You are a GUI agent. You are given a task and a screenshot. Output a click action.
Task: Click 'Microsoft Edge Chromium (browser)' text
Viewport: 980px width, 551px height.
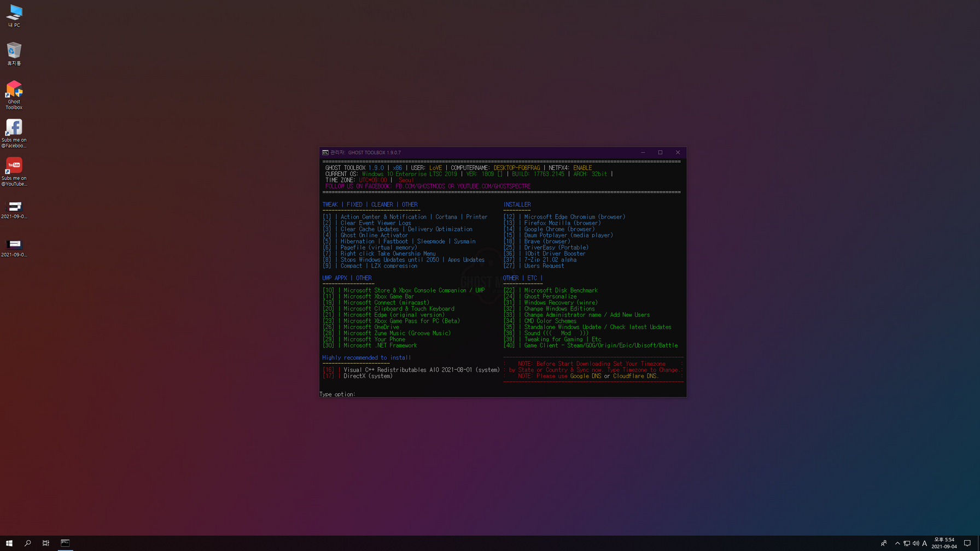tap(575, 217)
